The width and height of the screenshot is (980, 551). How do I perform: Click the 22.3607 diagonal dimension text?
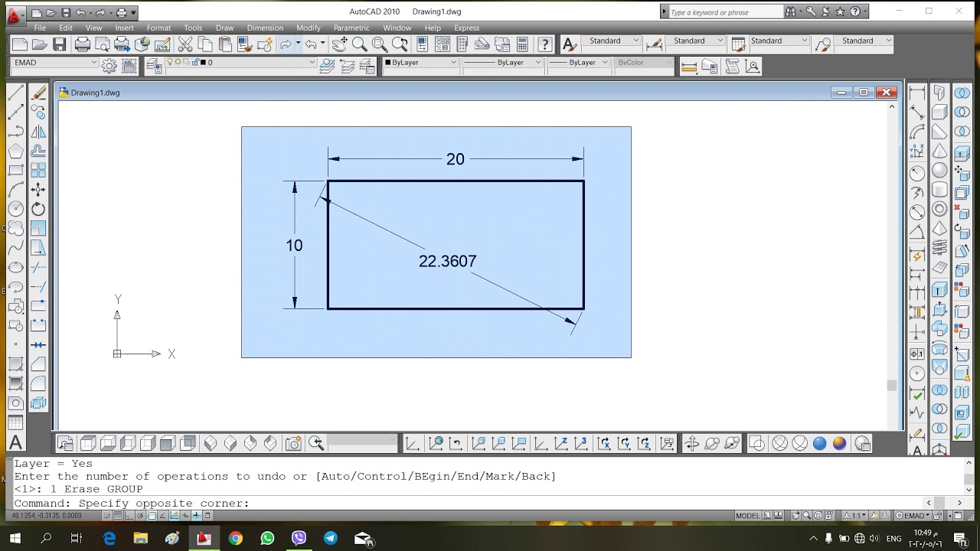click(448, 262)
